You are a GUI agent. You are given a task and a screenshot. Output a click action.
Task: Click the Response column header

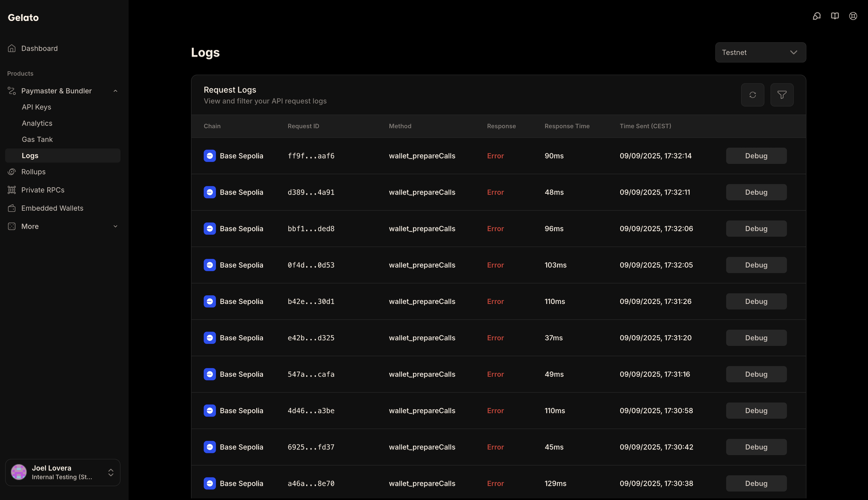pos(501,126)
